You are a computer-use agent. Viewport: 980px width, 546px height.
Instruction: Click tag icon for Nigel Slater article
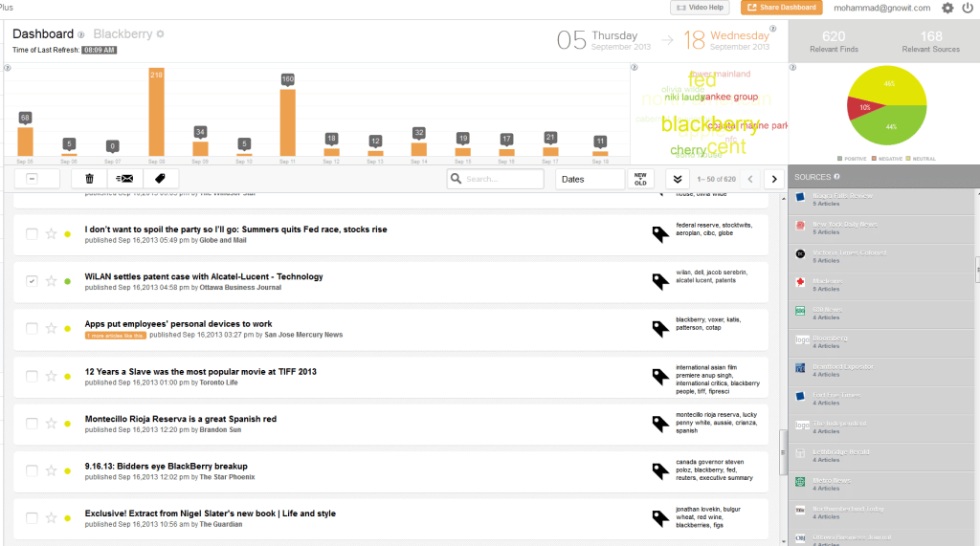pos(660,518)
